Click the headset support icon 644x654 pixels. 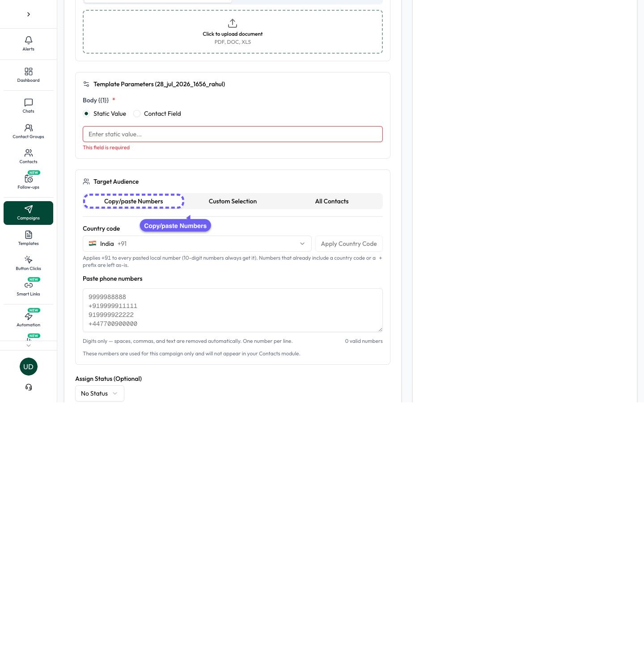coord(29,387)
